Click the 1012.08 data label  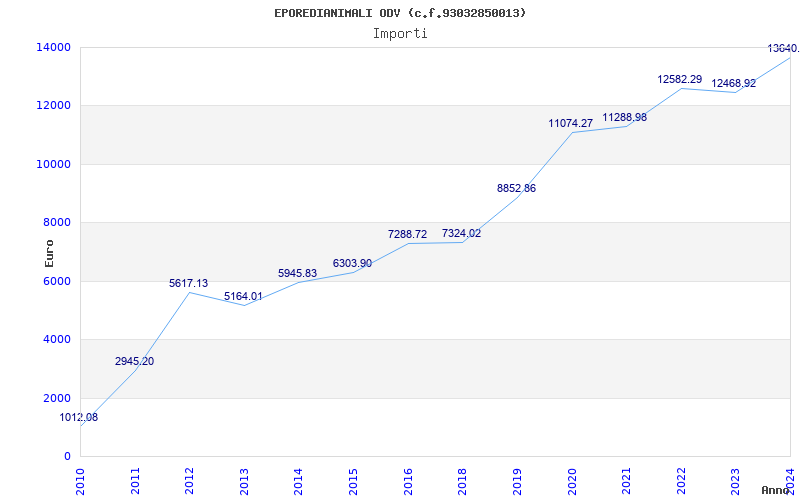[78, 418]
